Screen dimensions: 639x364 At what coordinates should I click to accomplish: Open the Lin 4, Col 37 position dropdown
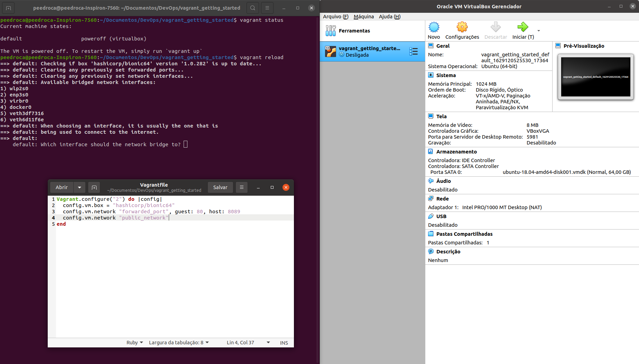248,343
